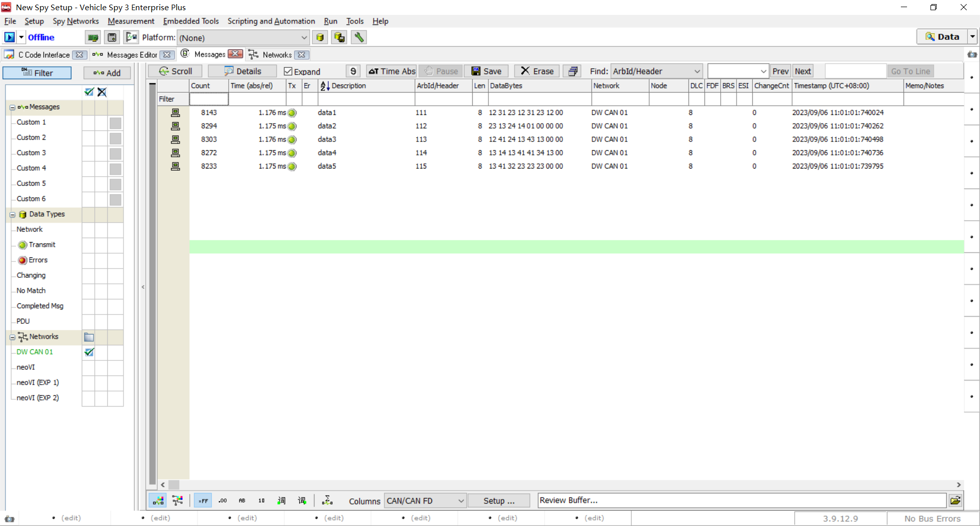Toggle the Custom 1 filter box
The height and width of the screenshot is (526, 980).
pos(115,123)
